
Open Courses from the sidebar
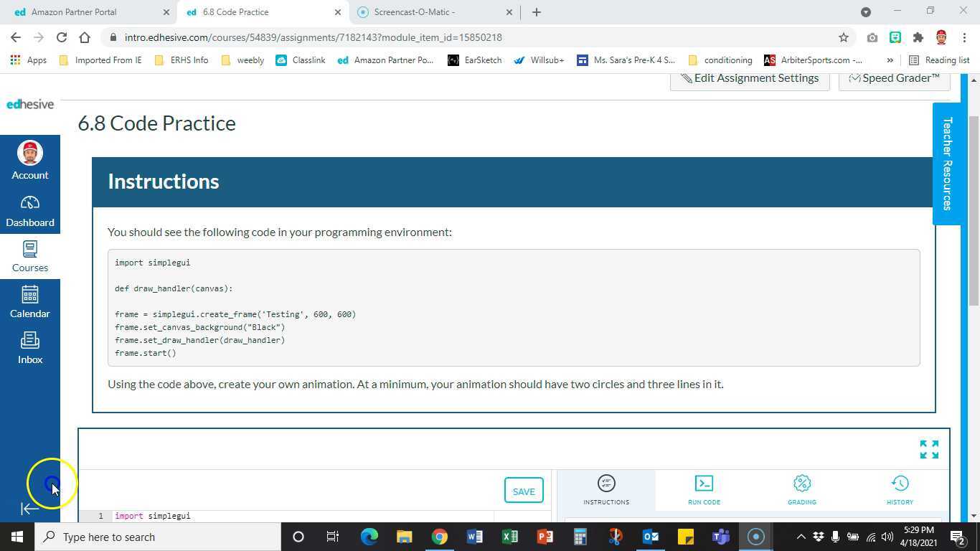30,257
